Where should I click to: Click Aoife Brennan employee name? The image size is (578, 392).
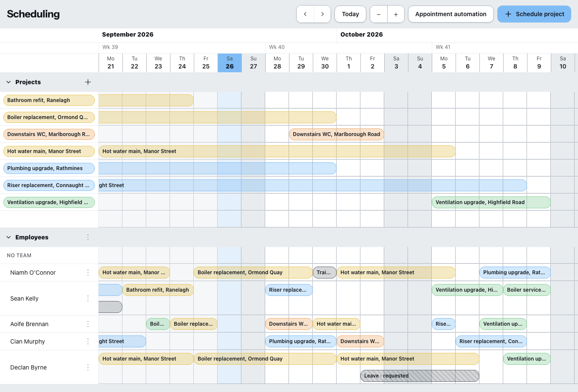tap(29, 324)
